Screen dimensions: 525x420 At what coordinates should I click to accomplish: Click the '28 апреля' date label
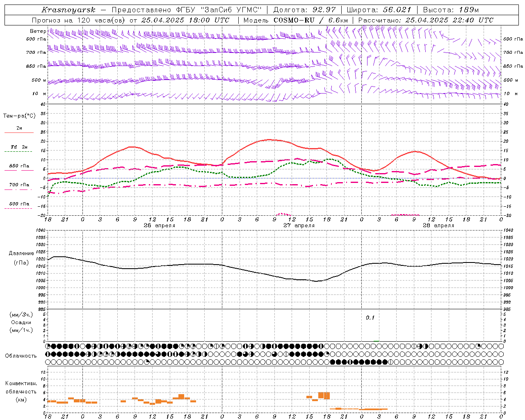[438, 226]
